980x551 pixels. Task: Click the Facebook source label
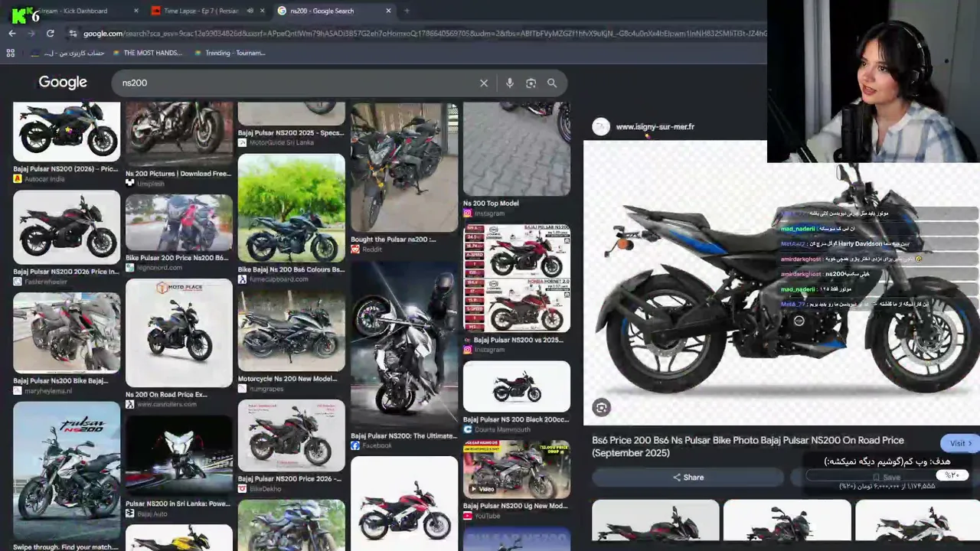(x=377, y=445)
